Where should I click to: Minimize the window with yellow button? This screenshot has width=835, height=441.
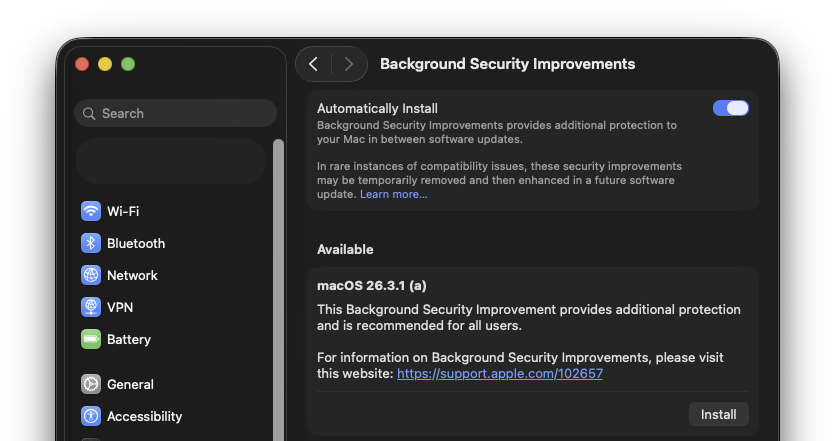(x=105, y=64)
